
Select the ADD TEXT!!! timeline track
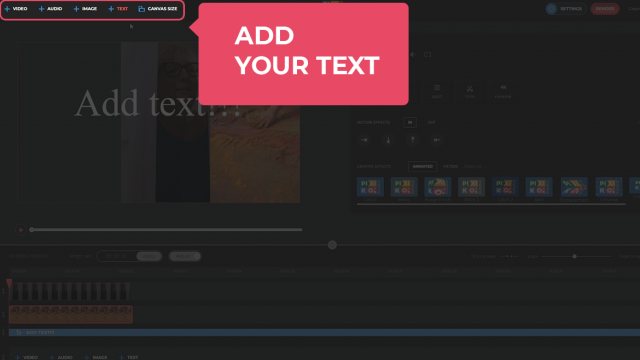click(x=324, y=333)
